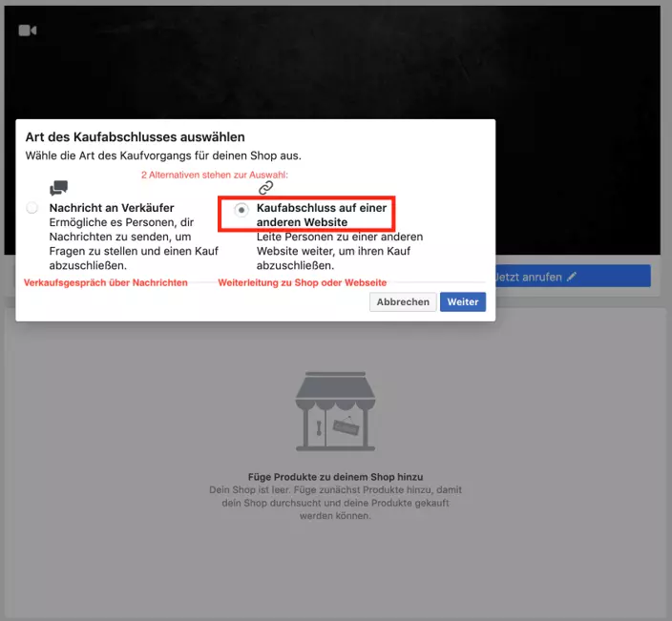Image resolution: width=672 pixels, height=621 pixels.
Task: Select Kaufabschluss auf einer anderen Website radio
Action: 241,210
